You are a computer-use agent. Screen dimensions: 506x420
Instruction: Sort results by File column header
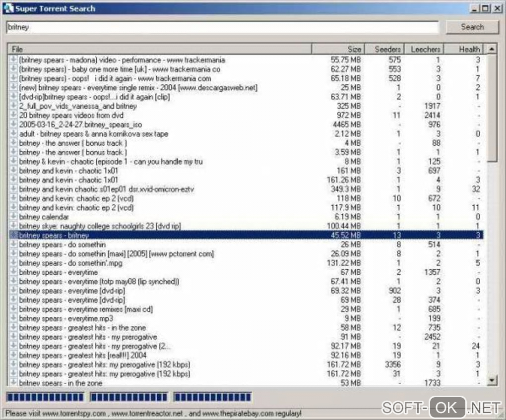[160, 50]
